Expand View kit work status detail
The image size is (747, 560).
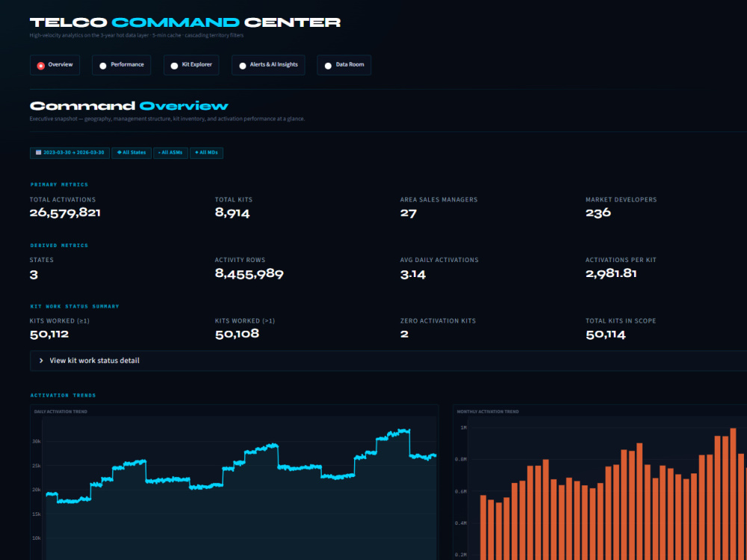point(388,361)
